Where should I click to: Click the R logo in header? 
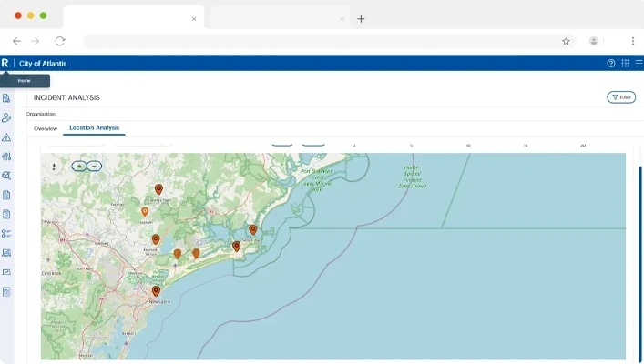[5, 63]
